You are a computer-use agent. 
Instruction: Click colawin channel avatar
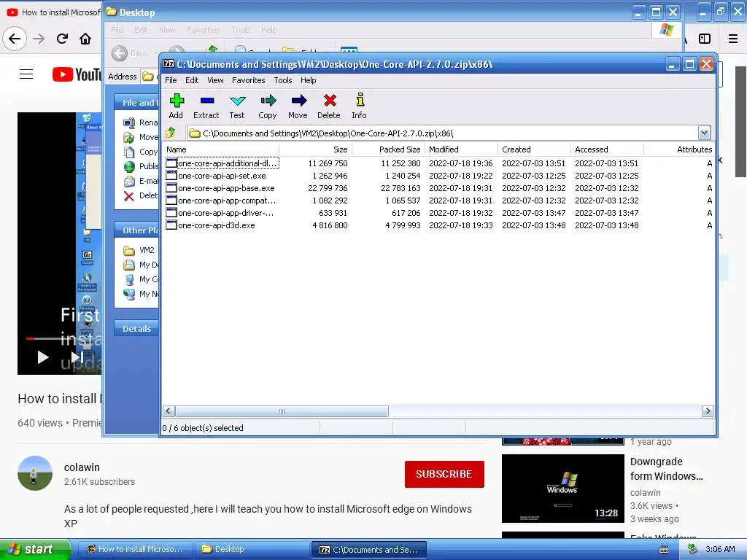point(35,472)
